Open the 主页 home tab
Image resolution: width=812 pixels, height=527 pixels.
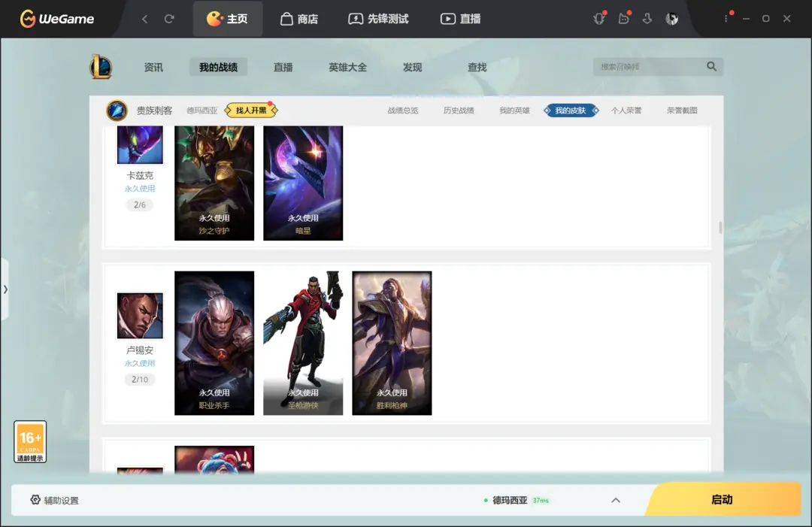point(227,19)
